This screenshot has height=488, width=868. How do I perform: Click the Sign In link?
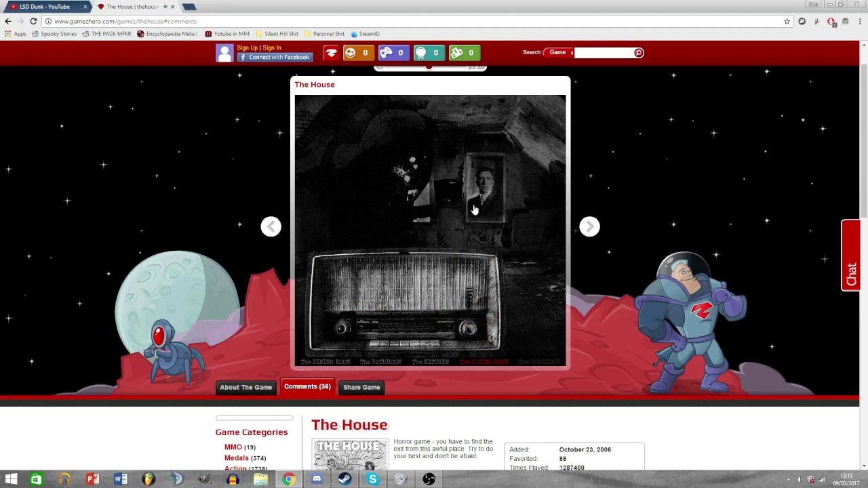tap(272, 47)
